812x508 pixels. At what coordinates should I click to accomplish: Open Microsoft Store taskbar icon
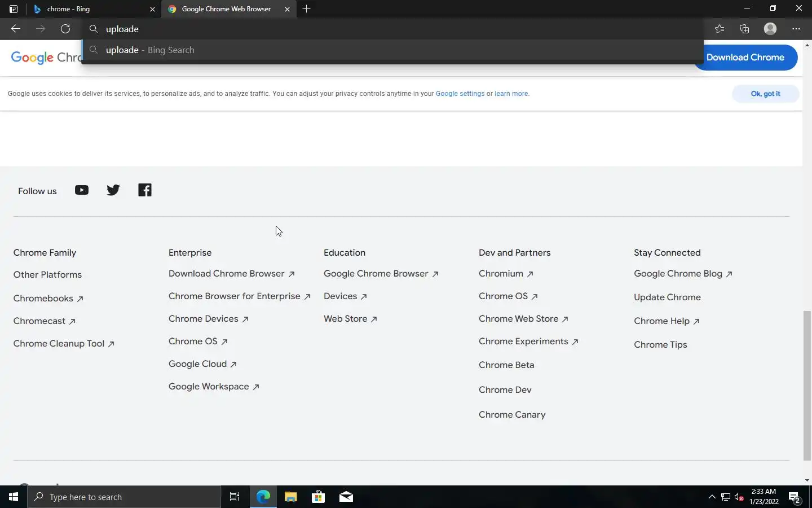pyautogui.click(x=319, y=497)
